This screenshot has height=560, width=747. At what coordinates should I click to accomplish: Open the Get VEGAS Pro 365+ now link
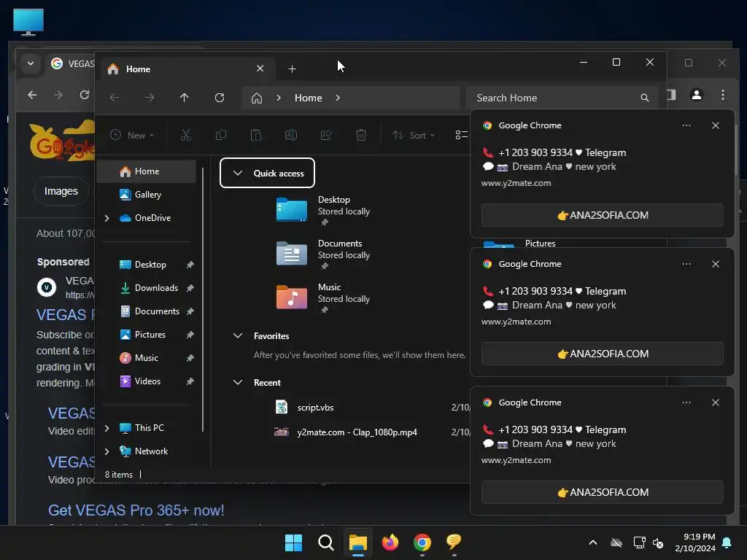pyautogui.click(x=136, y=510)
